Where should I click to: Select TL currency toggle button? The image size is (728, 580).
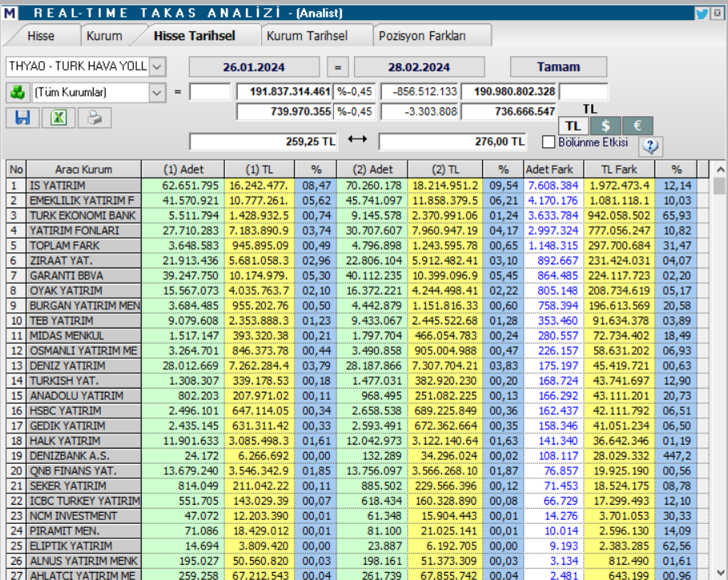point(573,126)
